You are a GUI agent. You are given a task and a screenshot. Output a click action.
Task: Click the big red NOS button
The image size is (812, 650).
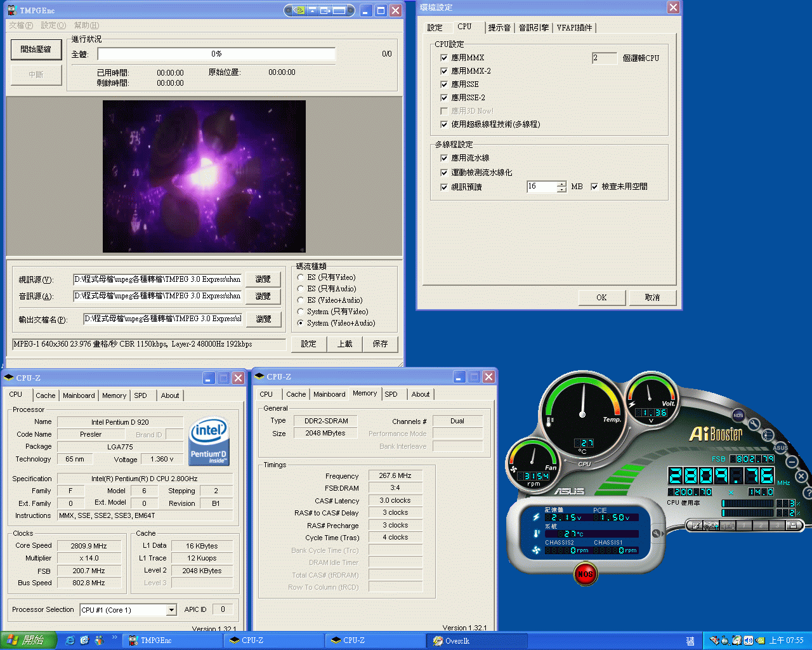(x=584, y=574)
